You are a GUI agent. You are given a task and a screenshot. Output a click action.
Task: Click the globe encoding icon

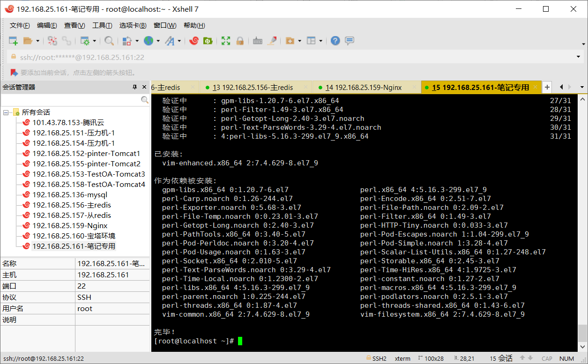tap(149, 41)
